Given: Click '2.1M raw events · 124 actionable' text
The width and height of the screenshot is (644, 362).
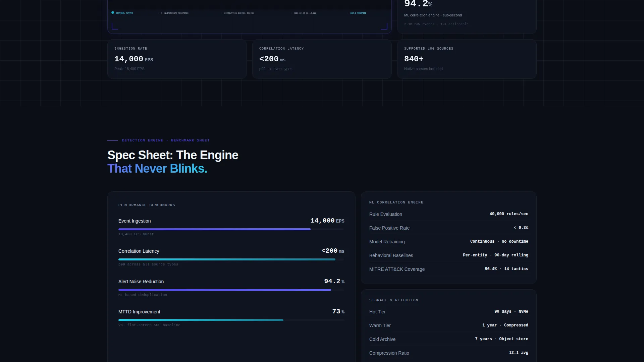Looking at the screenshot, I should point(436,24).
